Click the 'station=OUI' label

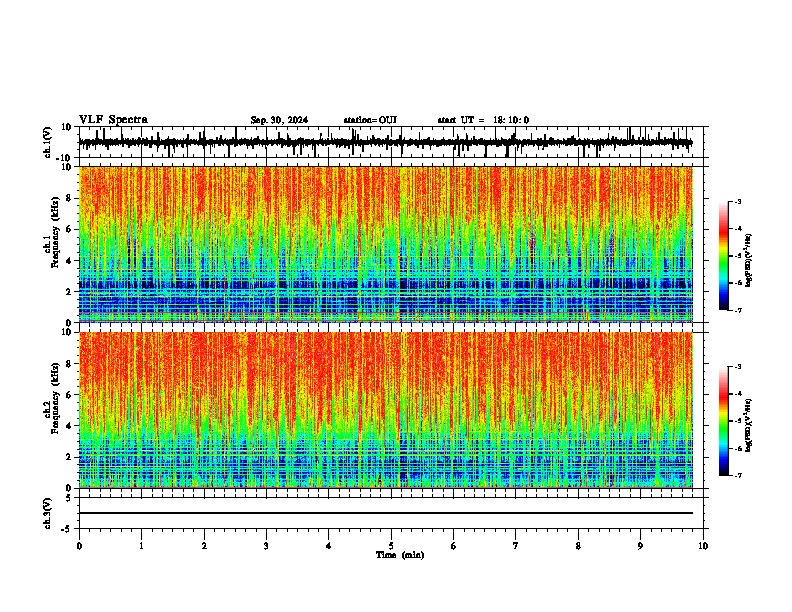pos(370,120)
